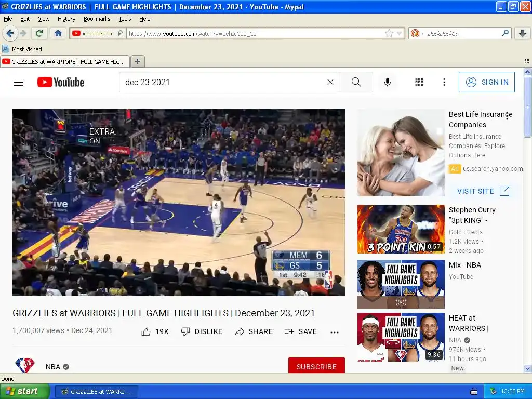Click the vertical scrollbar thumb
The height and width of the screenshot is (399, 532).
click(527, 107)
